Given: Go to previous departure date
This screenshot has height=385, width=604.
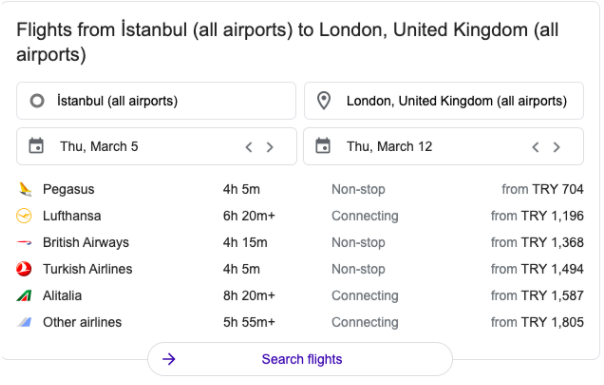Looking at the screenshot, I should 249,147.
